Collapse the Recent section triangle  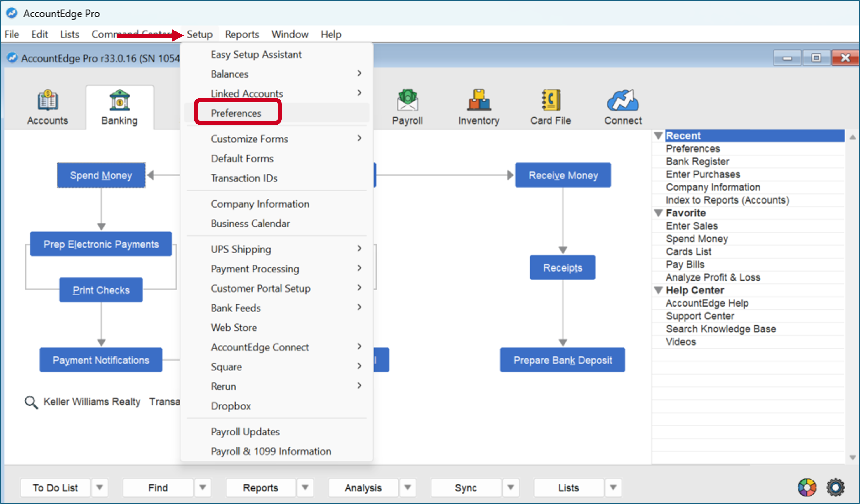[x=659, y=136]
